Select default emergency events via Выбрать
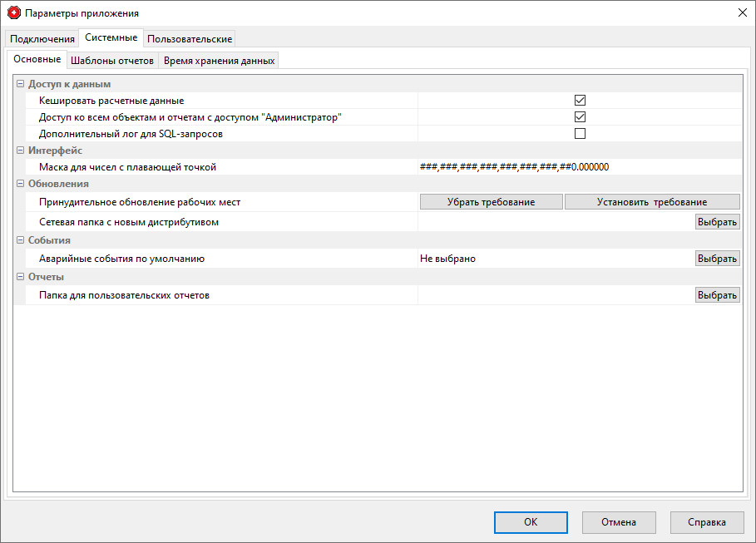 (x=717, y=259)
